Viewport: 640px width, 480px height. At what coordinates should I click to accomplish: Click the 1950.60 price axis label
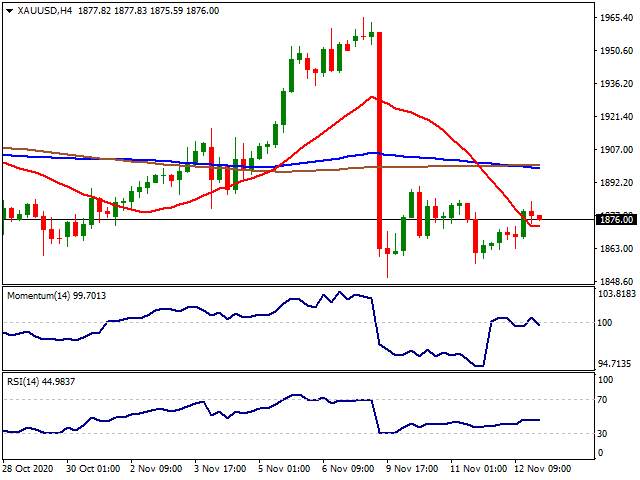(616, 51)
